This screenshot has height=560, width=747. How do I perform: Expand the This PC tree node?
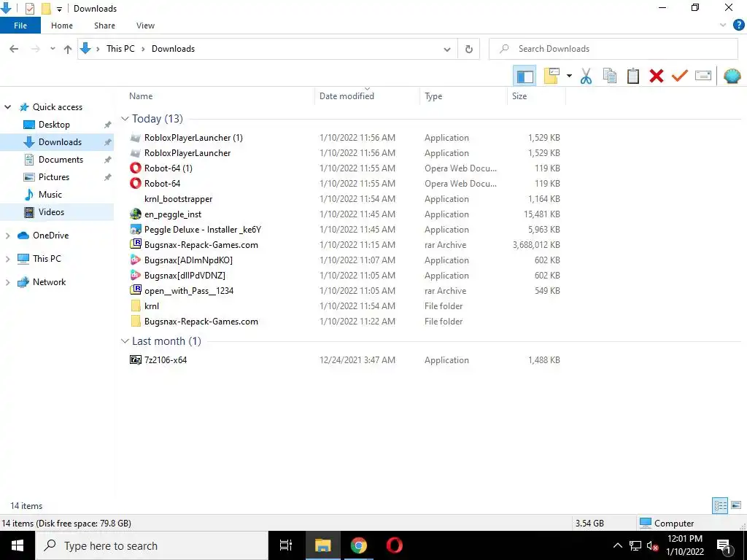coord(7,259)
